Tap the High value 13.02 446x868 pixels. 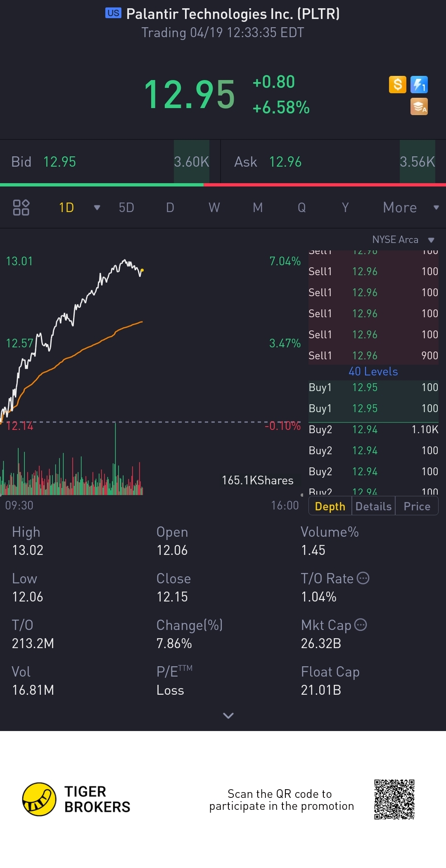point(28,550)
